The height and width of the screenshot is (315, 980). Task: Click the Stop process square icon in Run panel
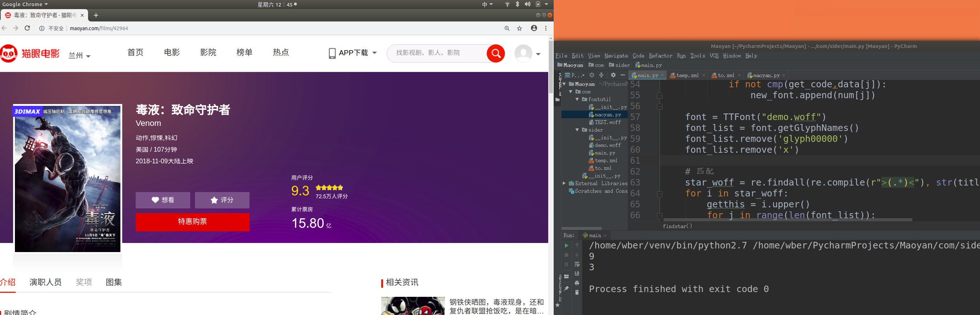[x=566, y=255]
